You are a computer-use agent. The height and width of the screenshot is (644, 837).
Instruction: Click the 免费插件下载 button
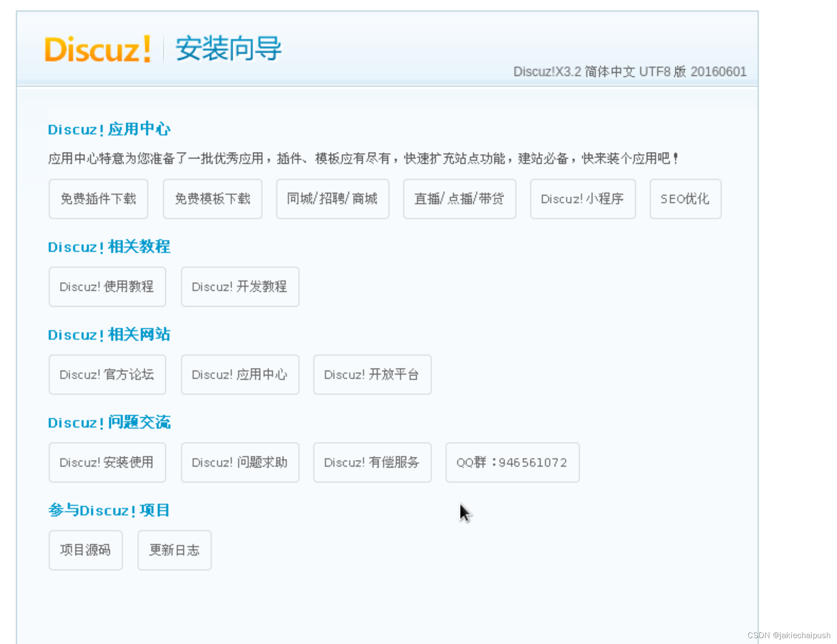point(98,199)
